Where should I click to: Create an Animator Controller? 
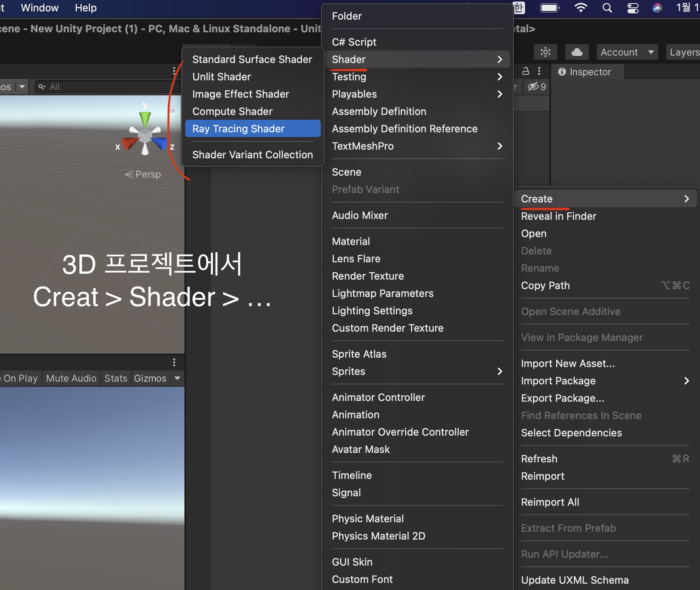(417, 397)
